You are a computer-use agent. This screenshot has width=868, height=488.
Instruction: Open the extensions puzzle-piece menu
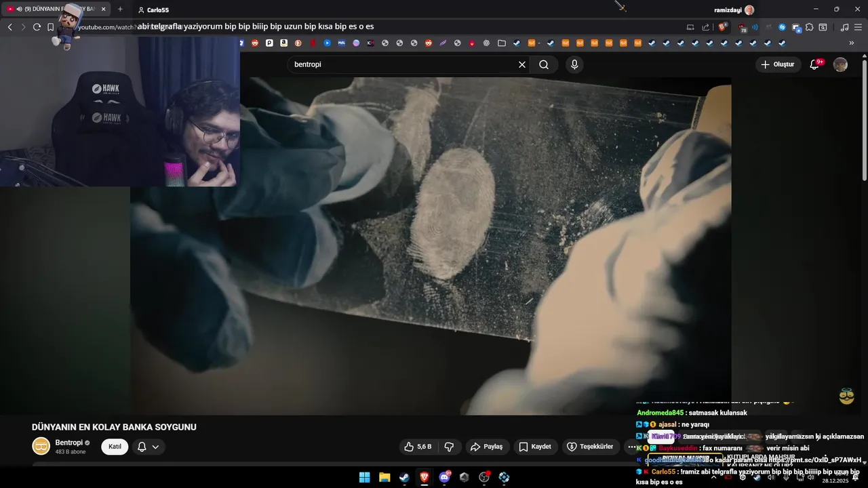click(x=809, y=27)
